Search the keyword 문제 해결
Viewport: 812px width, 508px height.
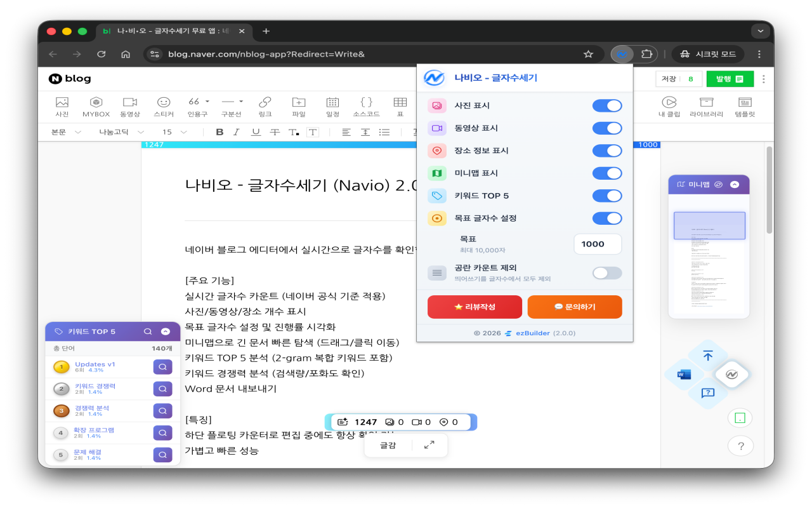pyautogui.click(x=162, y=455)
